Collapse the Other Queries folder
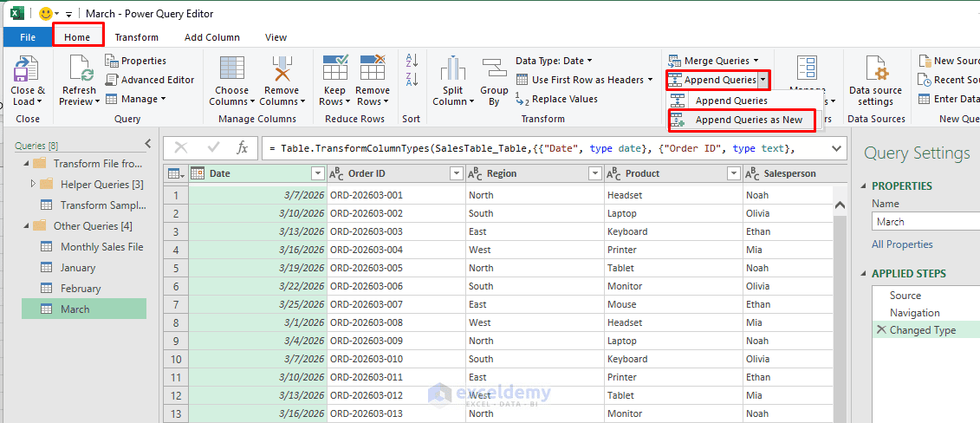 click(x=26, y=225)
